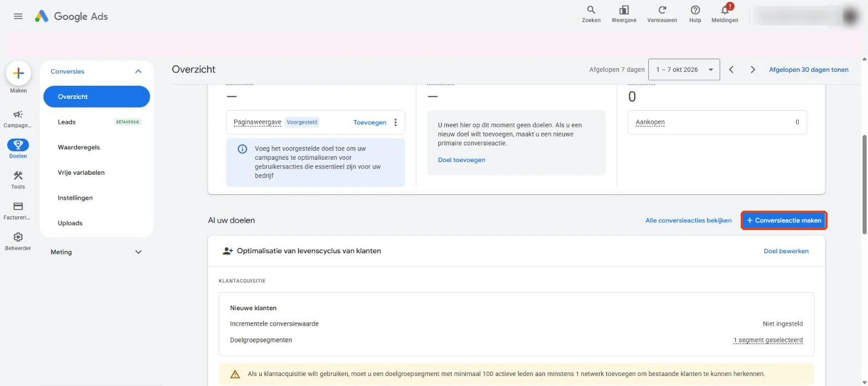Click Afgelopen 30 dagen tonen link
The image size is (868, 386).
(x=809, y=70)
